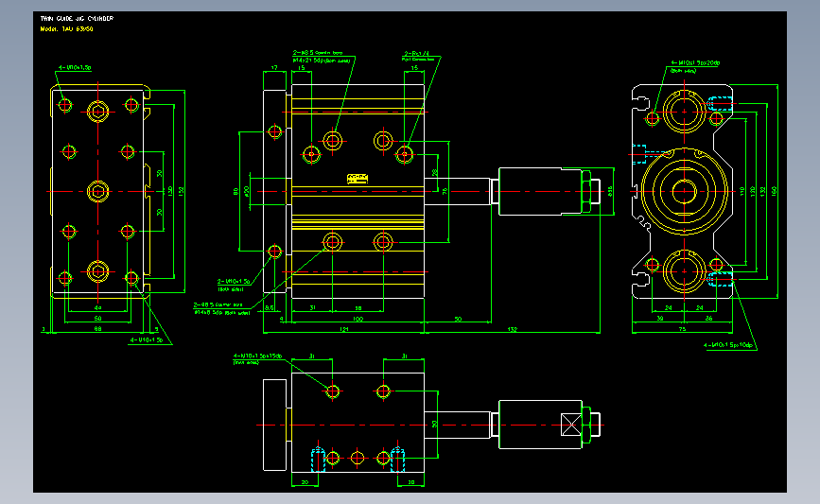Select the "28" vertical dimension text
The height and width of the screenshot is (504, 820).
click(x=434, y=172)
